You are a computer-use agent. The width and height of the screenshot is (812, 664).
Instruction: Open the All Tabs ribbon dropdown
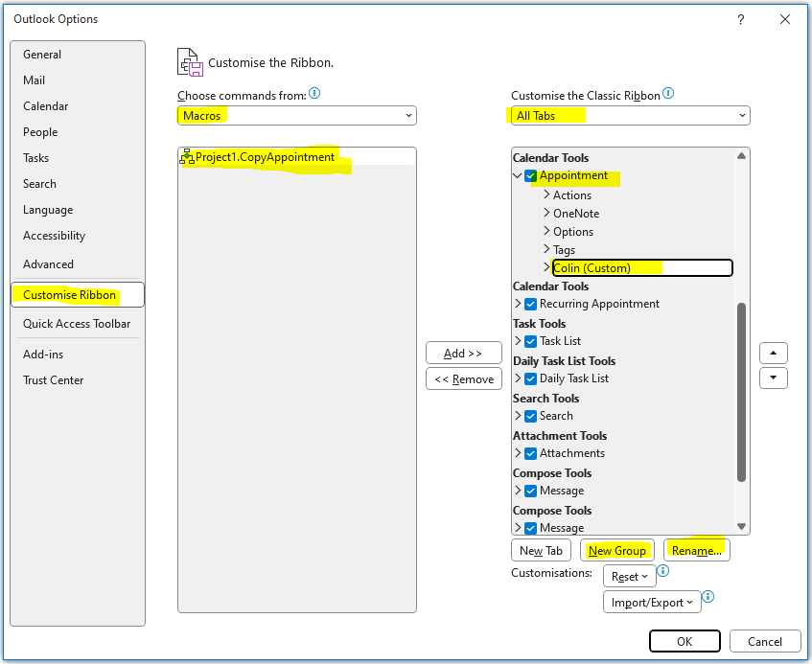point(630,115)
